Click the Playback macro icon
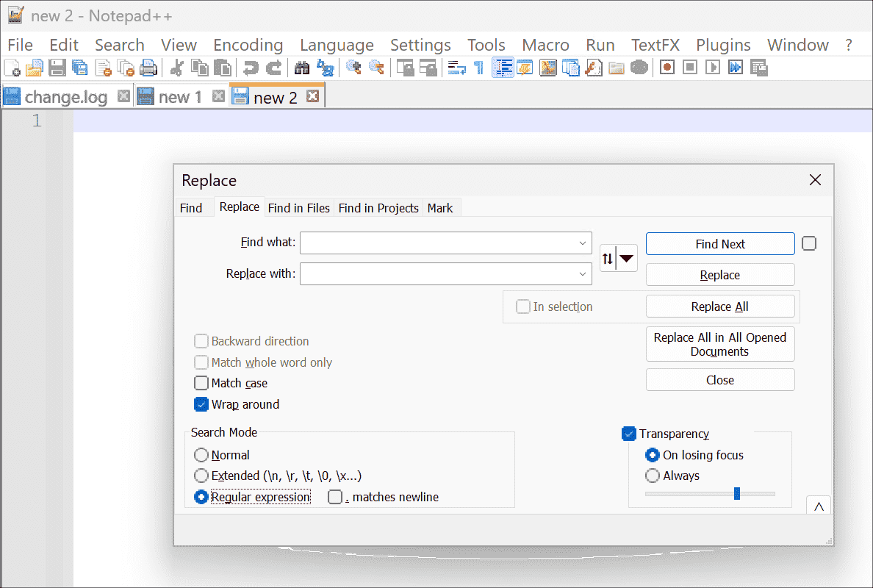Image resolution: width=873 pixels, height=588 pixels. pos(713,68)
